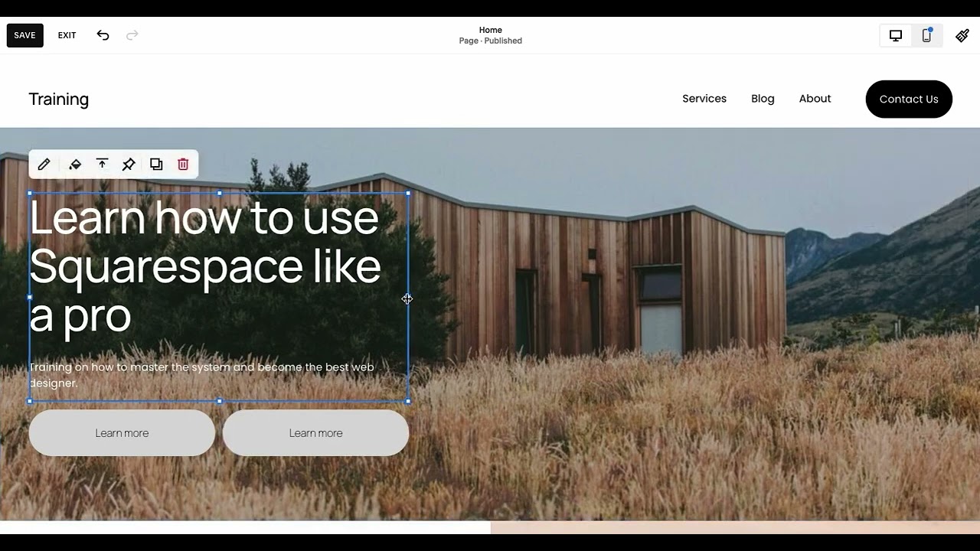
Task: Duplicate the selected block
Action: 156,165
